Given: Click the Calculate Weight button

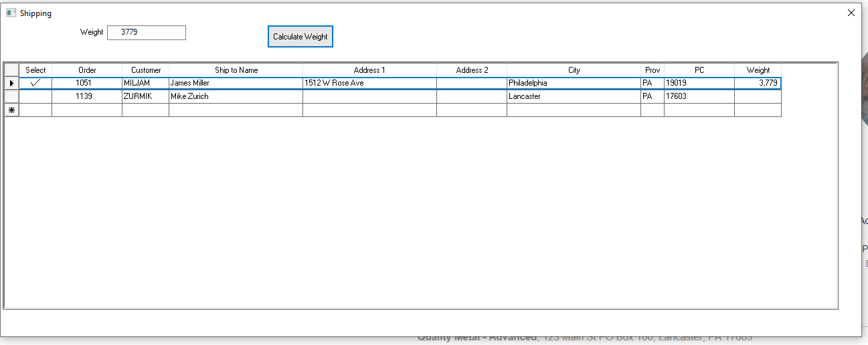Looking at the screenshot, I should coord(300,37).
